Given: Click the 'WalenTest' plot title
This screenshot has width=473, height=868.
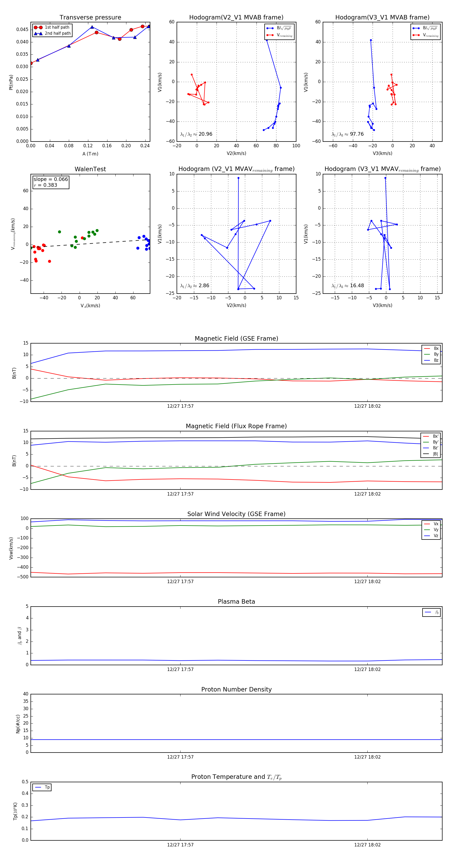Looking at the screenshot, I should (90, 169).
